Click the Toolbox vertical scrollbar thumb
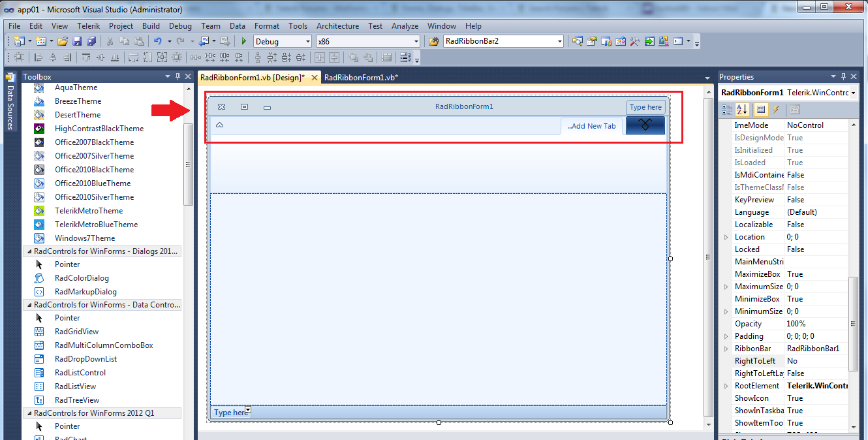This screenshot has height=440, width=868. (x=189, y=164)
